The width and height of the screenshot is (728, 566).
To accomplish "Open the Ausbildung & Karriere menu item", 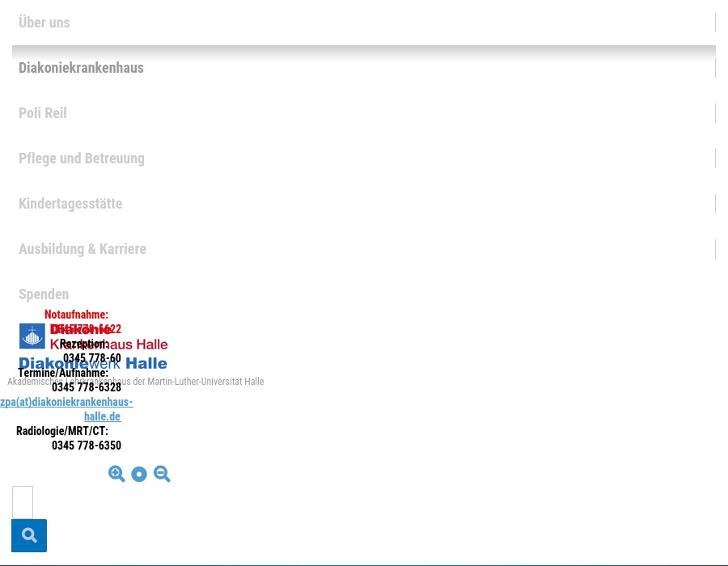I will (x=83, y=249).
